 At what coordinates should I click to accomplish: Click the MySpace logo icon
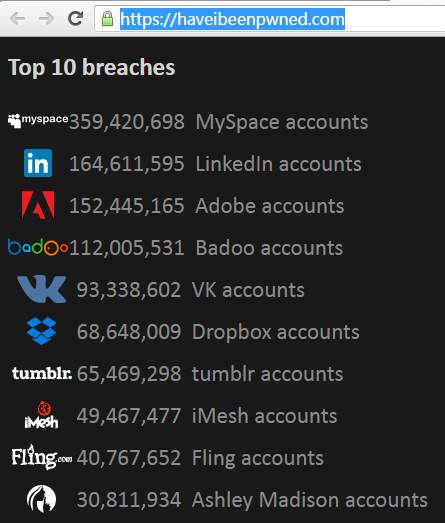[38, 120]
